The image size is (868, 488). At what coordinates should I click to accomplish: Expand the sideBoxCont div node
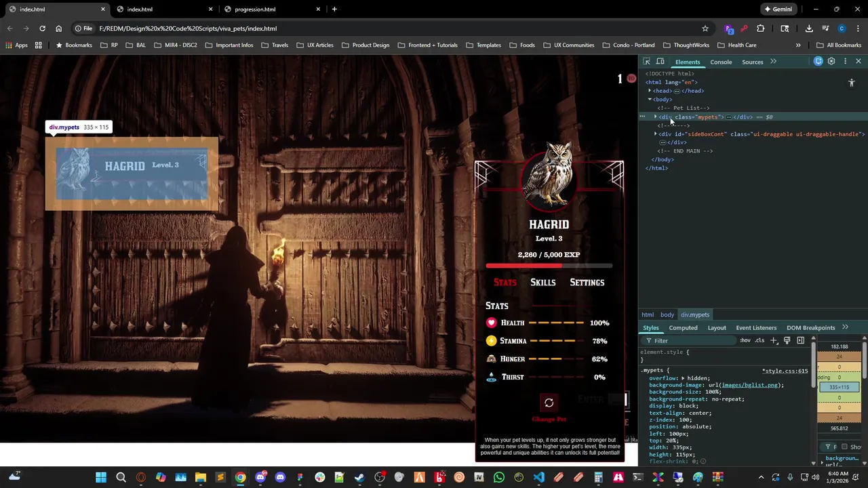(656, 134)
